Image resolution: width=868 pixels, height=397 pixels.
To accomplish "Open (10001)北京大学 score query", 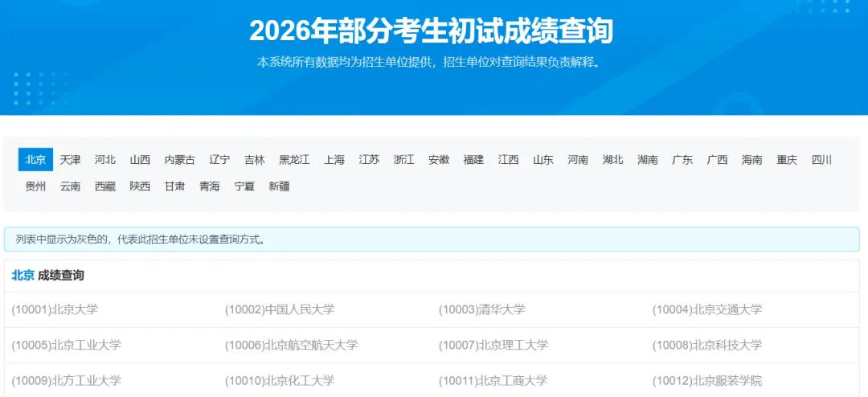I will pos(55,309).
